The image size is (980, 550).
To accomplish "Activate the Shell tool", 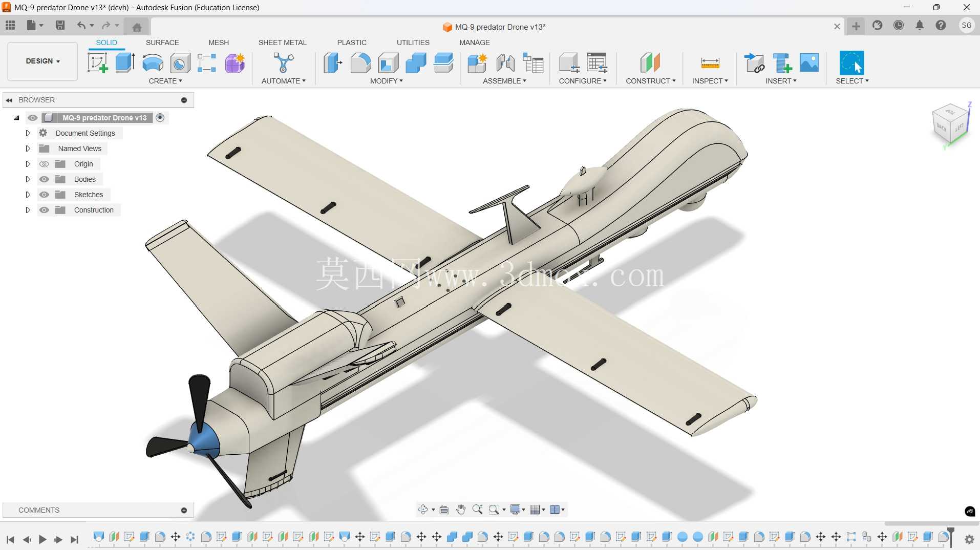I will click(x=388, y=63).
